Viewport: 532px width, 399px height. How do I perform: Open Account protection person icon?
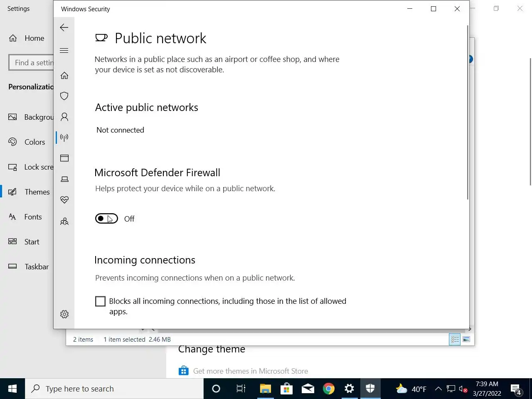(x=64, y=117)
